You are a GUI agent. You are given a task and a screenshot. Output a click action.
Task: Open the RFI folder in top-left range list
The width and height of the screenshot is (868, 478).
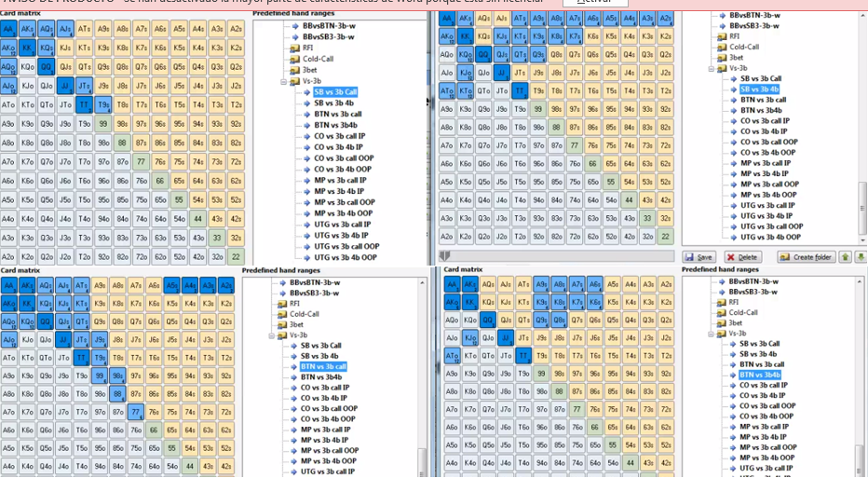coord(308,48)
